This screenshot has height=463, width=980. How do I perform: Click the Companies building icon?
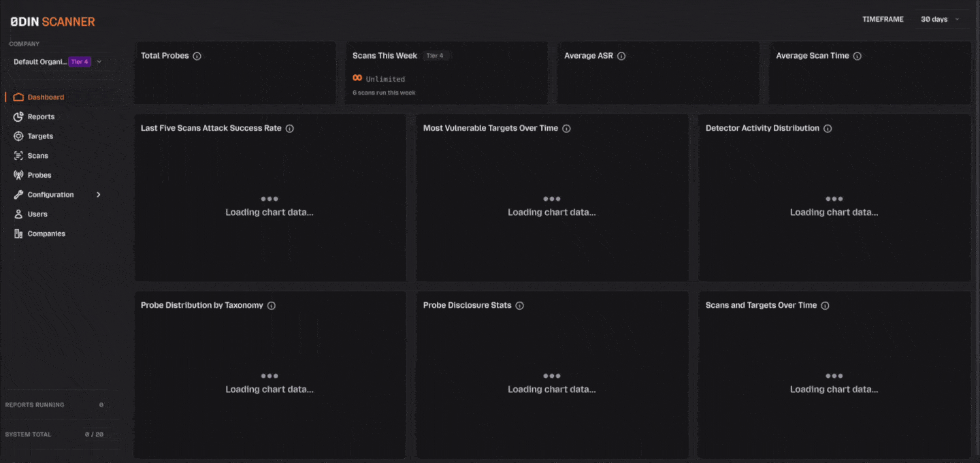pos(18,234)
